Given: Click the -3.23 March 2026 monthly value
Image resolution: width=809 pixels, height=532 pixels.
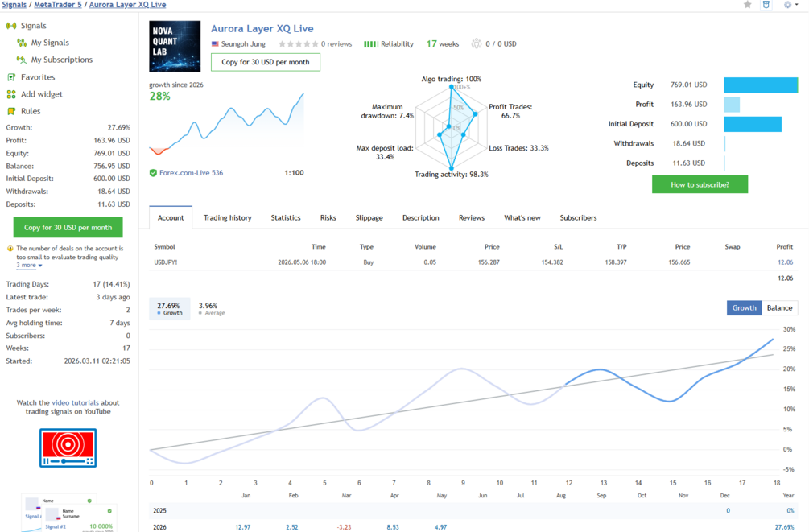Looking at the screenshot, I should coord(345,527).
